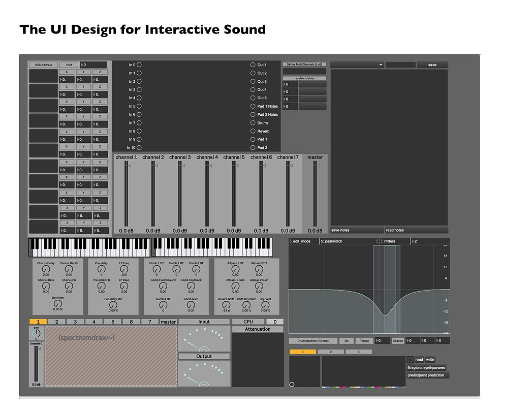The width and height of the screenshot is (532, 411).
Task: Select the Pad 2 output circle
Action: click(253, 147)
